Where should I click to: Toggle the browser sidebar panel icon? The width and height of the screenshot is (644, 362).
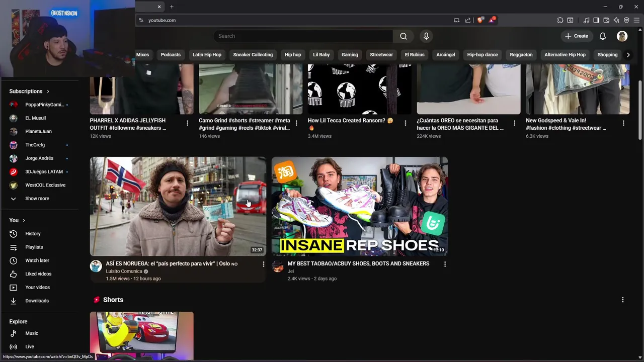click(596, 20)
